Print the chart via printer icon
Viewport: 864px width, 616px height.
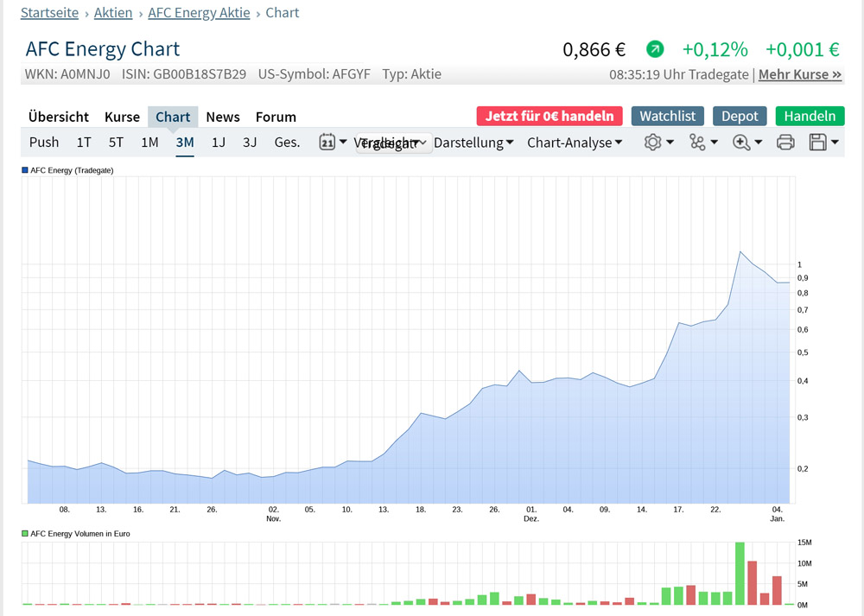[785, 143]
